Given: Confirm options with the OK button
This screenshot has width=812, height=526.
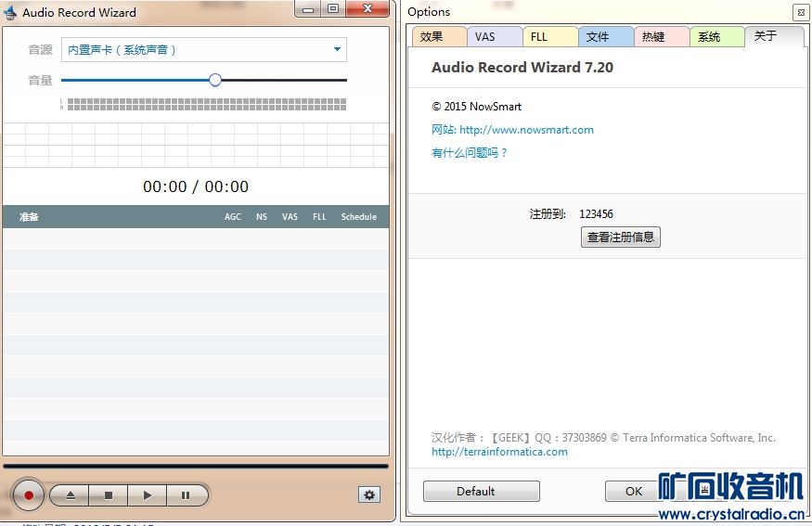Looking at the screenshot, I should [x=633, y=492].
